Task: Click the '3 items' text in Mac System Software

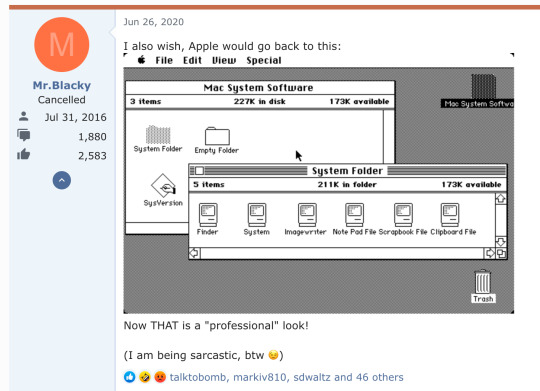Action: 146,101
